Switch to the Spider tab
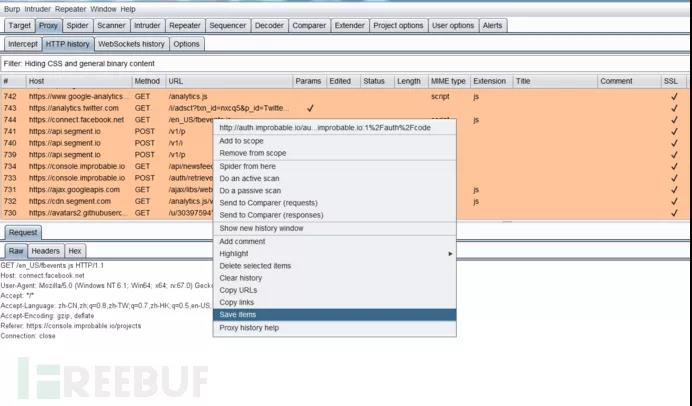This screenshot has height=406, width=692. (77, 26)
